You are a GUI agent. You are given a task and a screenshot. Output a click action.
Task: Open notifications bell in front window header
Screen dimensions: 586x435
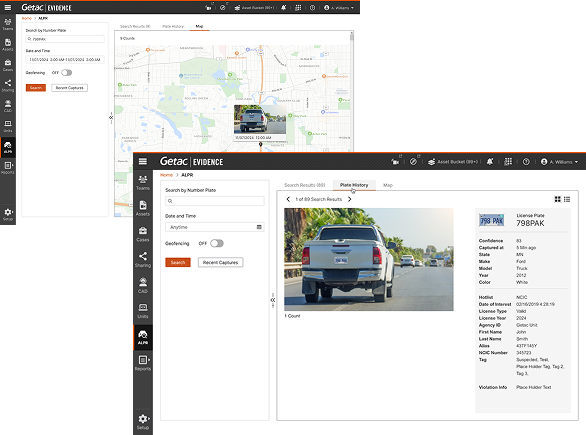pyautogui.click(x=490, y=161)
